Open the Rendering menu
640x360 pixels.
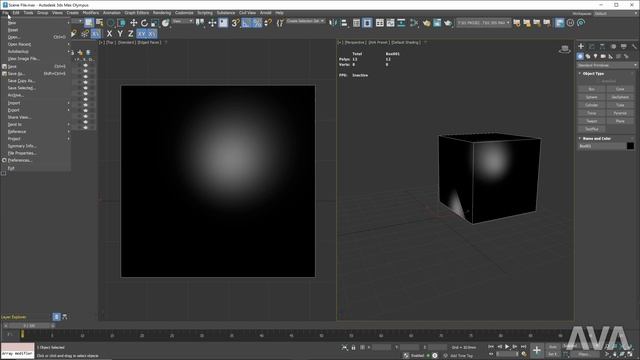pos(162,13)
